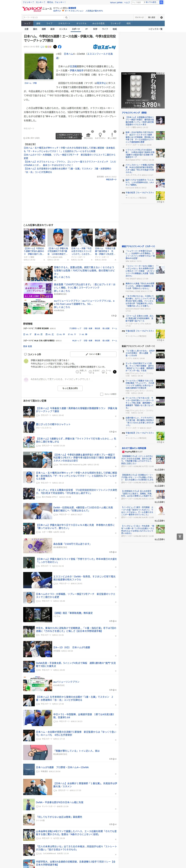Screen dimensions: 186x868
Task: Open the settings gear icon
Action: tap(161, 18)
